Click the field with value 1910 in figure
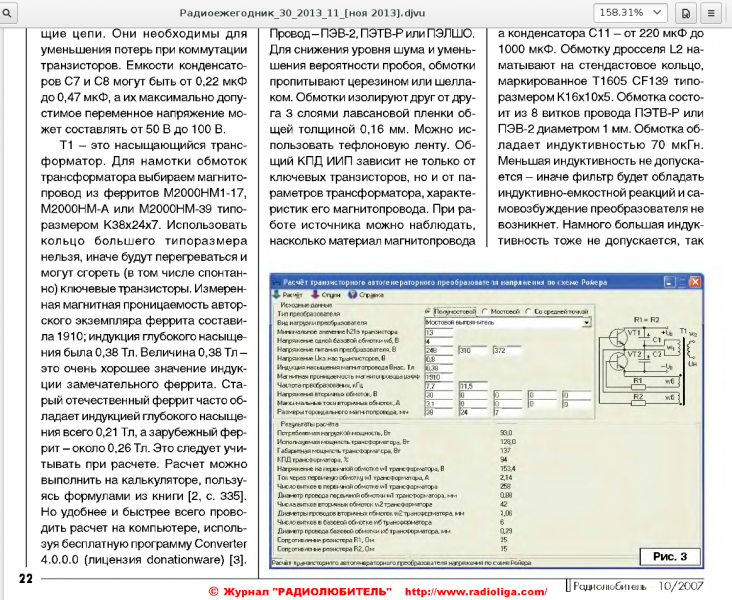732x600 pixels. tap(439, 377)
